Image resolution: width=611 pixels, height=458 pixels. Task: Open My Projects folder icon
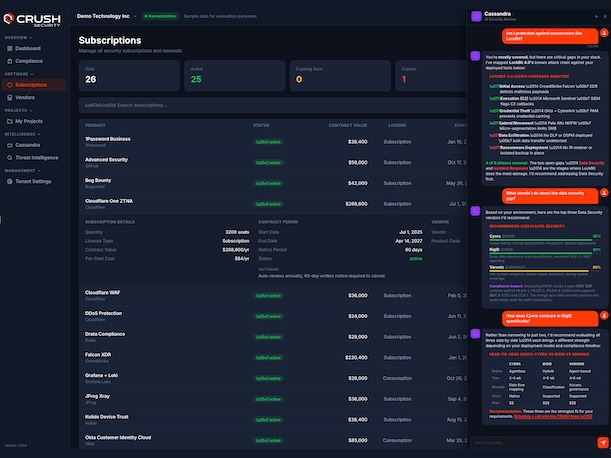[10, 121]
